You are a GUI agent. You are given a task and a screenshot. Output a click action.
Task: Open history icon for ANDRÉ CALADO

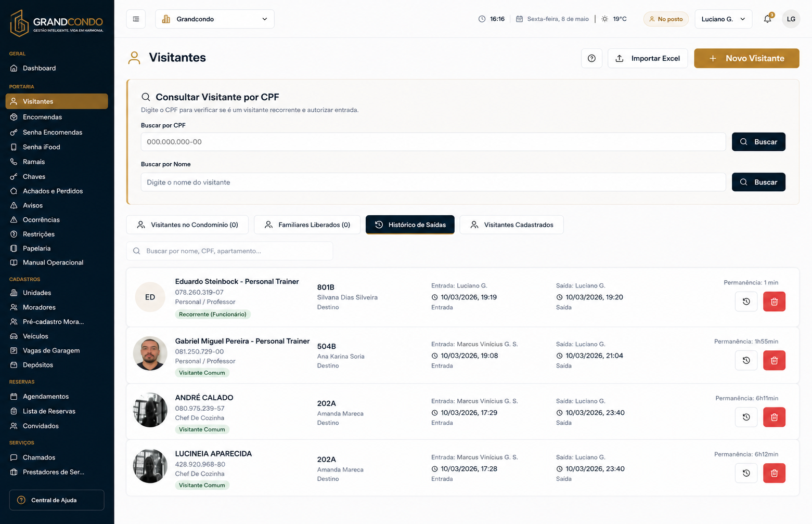click(746, 417)
